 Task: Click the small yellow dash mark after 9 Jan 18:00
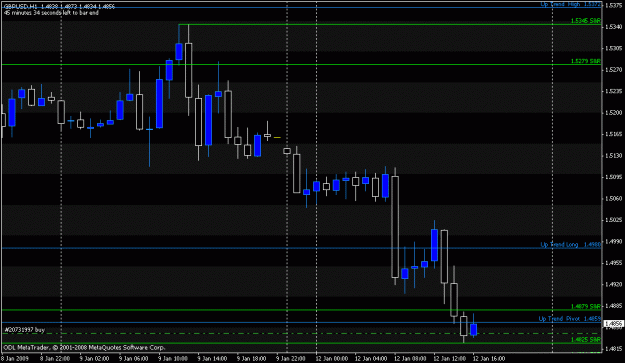277,137
